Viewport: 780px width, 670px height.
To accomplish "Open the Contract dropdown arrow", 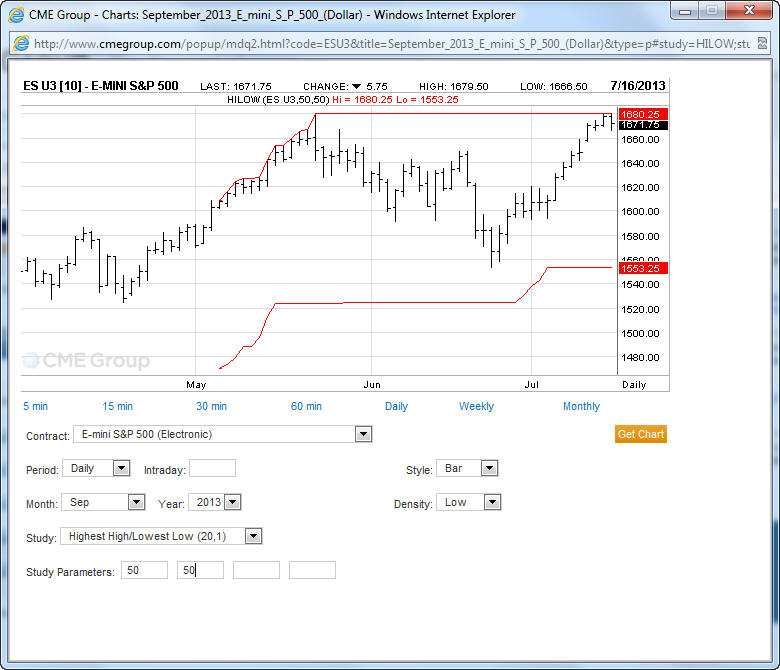I will coord(363,434).
